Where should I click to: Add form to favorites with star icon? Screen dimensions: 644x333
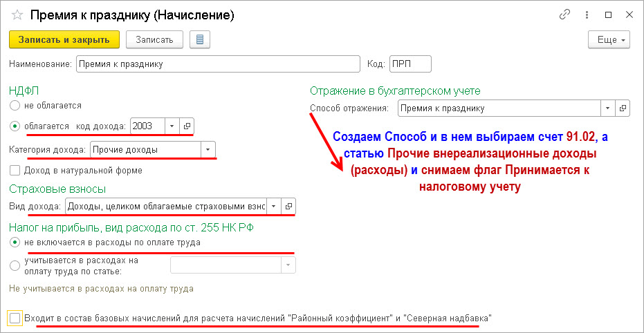click(17, 15)
